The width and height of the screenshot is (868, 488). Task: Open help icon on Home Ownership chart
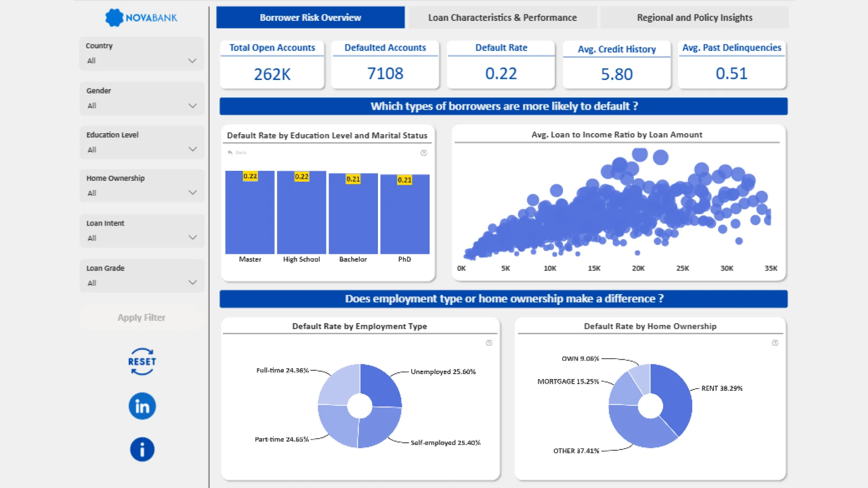pyautogui.click(x=775, y=343)
